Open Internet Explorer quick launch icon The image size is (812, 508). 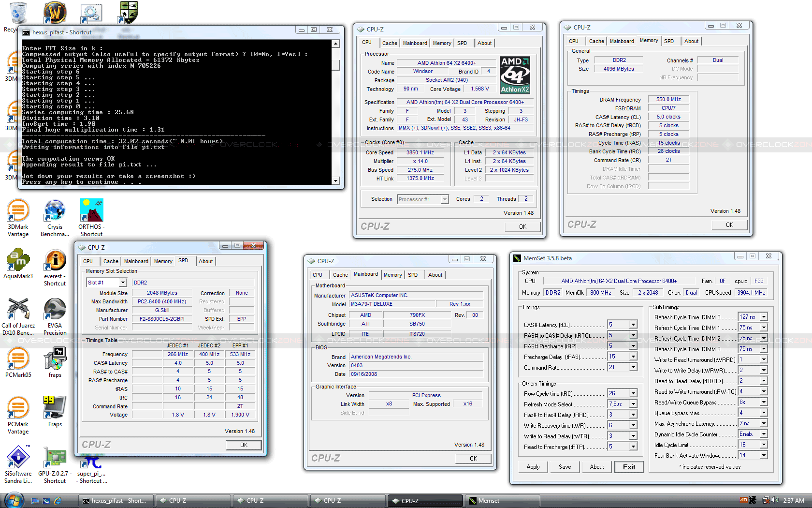click(x=58, y=501)
